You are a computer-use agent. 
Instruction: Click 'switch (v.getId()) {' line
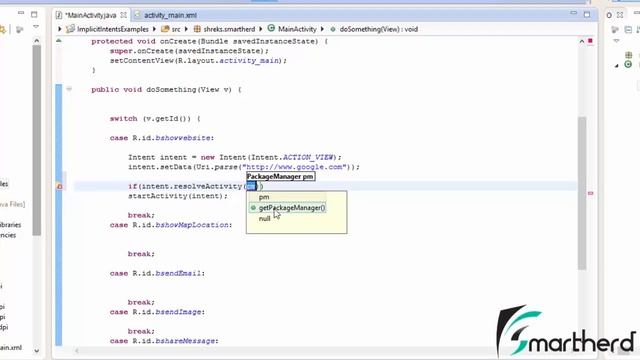point(155,119)
